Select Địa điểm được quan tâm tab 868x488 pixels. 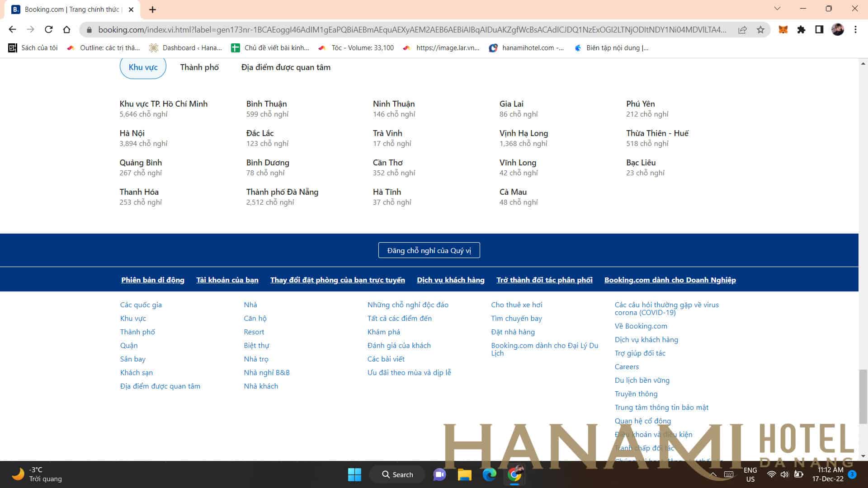tap(286, 67)
